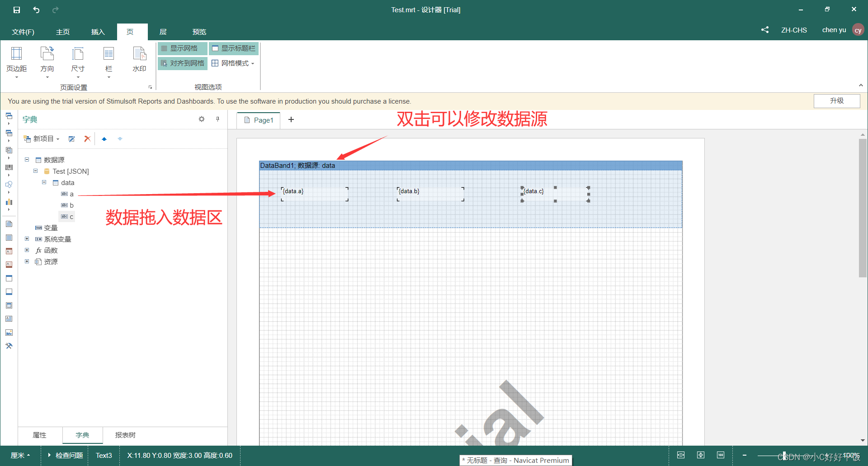Select the {data.a} text component

315,194
